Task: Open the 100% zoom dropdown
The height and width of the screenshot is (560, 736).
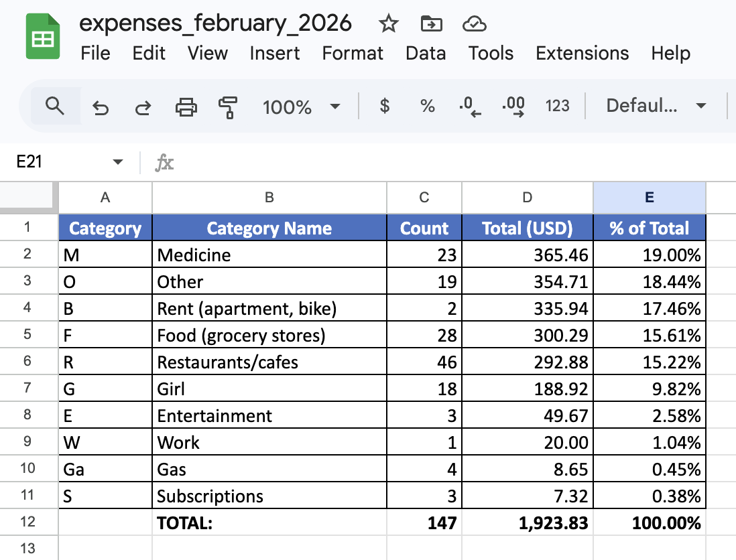Action: coord(302,107)
